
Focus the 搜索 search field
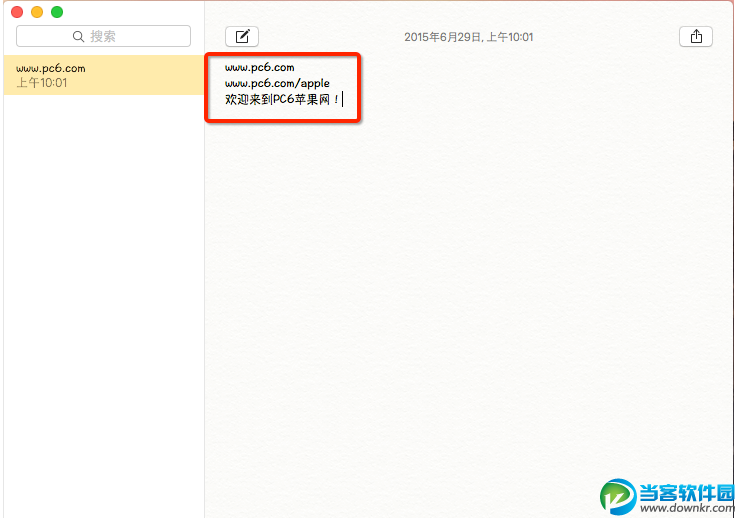(103, 36)
